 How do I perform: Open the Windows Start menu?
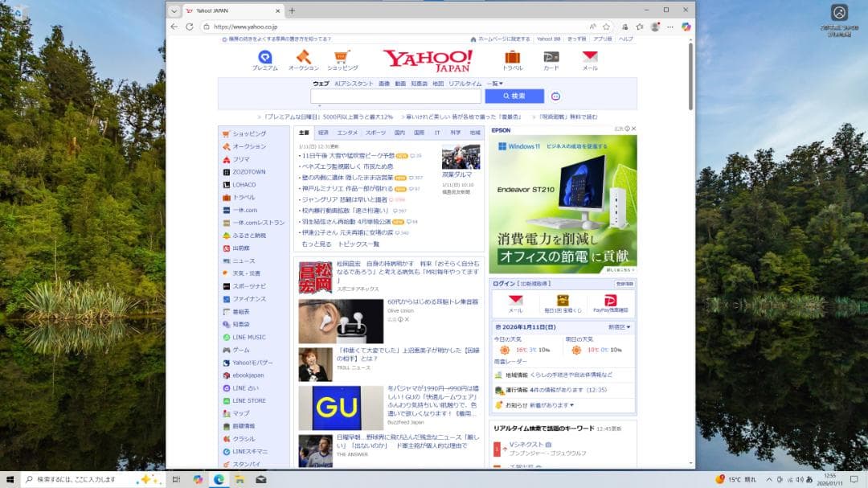click(10, 479)
